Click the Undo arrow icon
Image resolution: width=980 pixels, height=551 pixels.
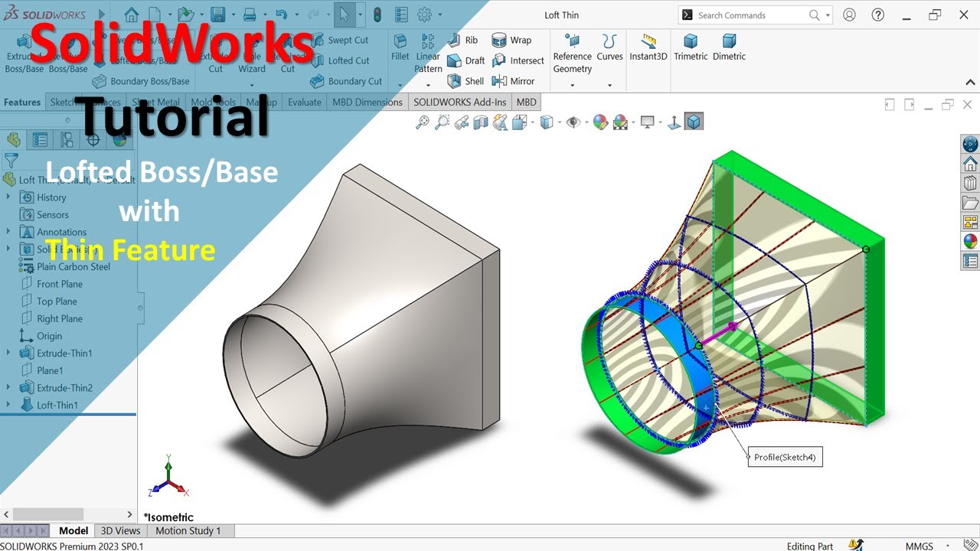[x=282, y=15]
